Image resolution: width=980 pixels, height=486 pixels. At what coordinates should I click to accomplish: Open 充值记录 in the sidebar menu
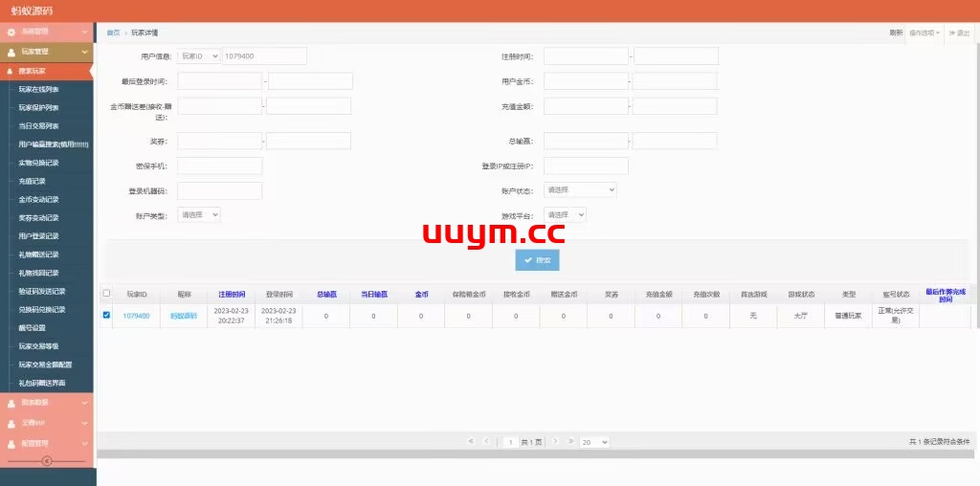(x=33, y=181)
